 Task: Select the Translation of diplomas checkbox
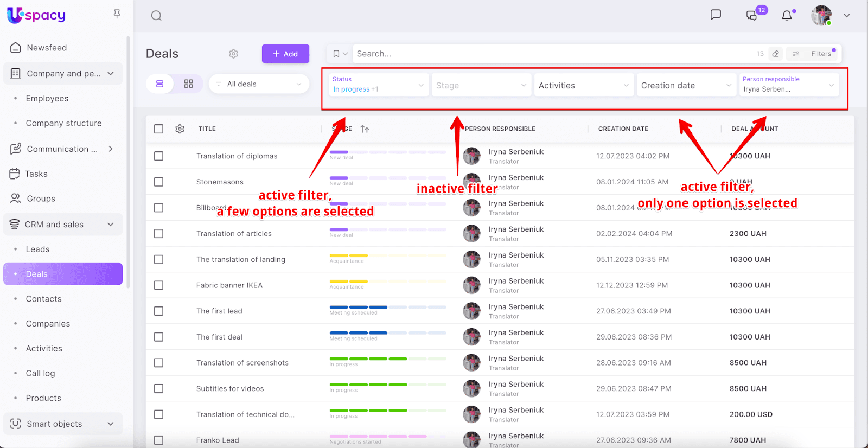(158, 156)
